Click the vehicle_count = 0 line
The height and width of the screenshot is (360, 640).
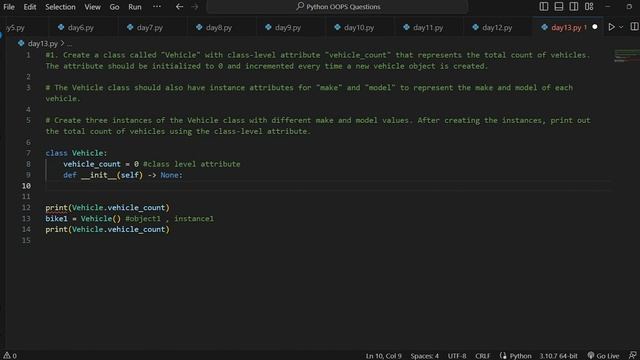[x=151, y=164]
